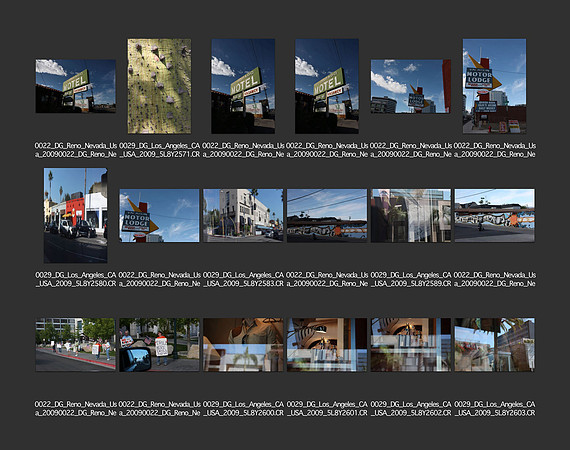Click the caption '_USA_2009_5L8Y2589.CR'
Screen dimensions: 570x450
(411, 284)
